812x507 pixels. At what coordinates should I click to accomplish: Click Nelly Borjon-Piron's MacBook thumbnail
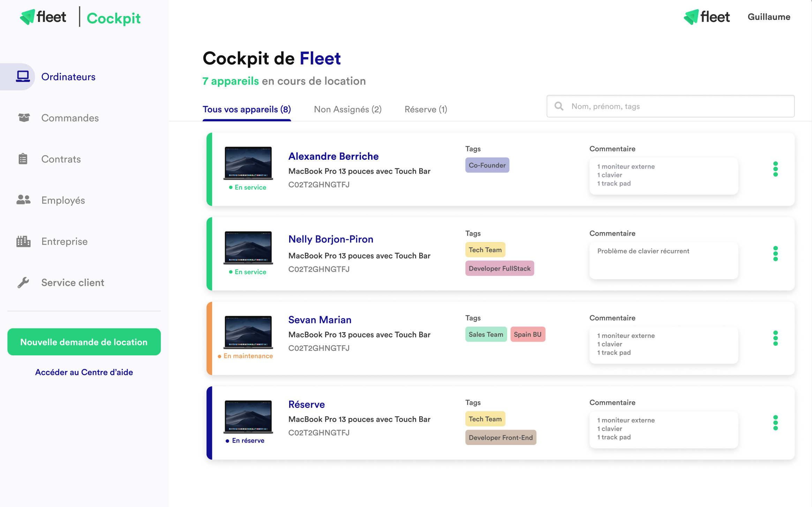point(248,248)
